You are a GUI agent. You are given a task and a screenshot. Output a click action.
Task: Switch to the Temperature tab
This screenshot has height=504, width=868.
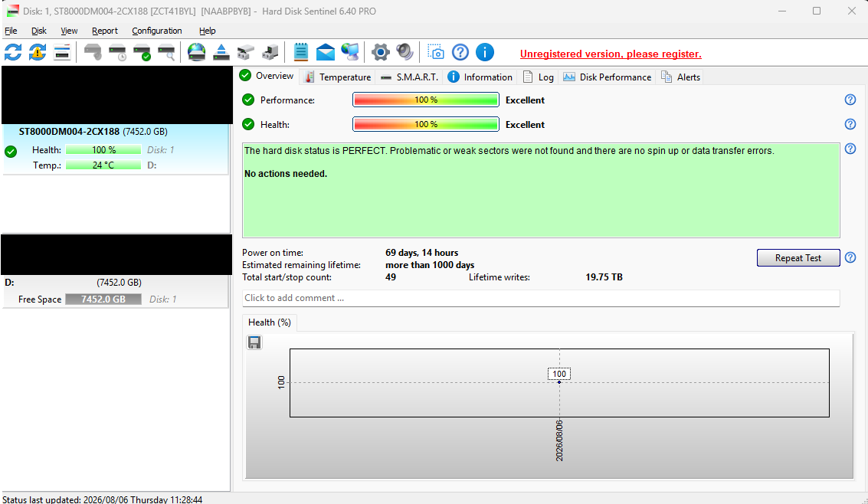(x=338, y=77)
